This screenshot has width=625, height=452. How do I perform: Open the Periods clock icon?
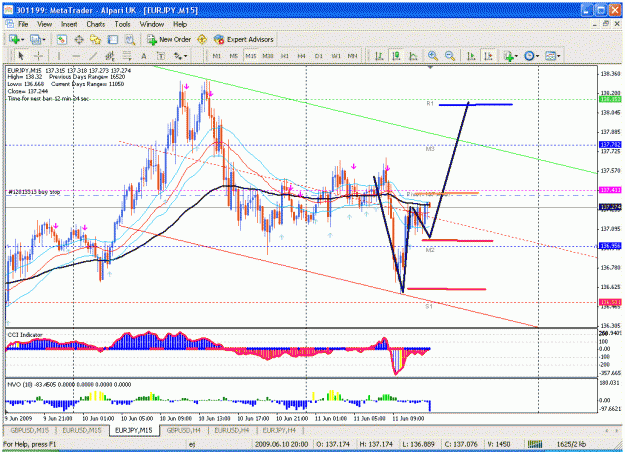(529, 56)
